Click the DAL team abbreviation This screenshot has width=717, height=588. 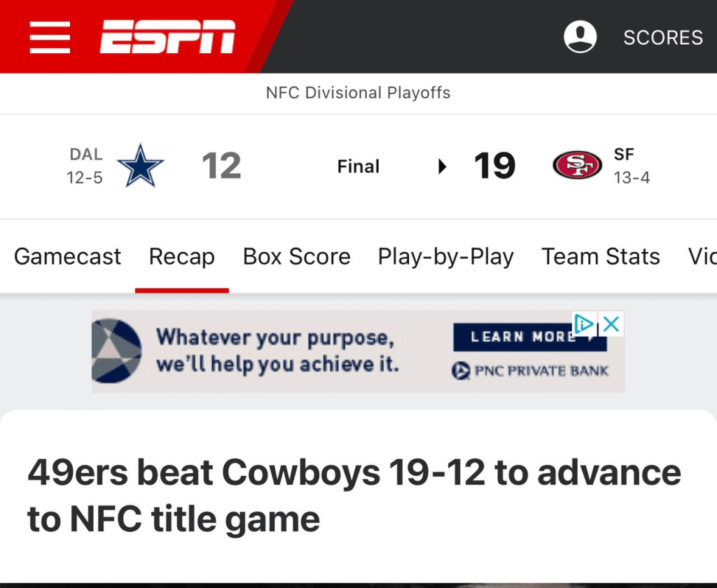(86, 155)
